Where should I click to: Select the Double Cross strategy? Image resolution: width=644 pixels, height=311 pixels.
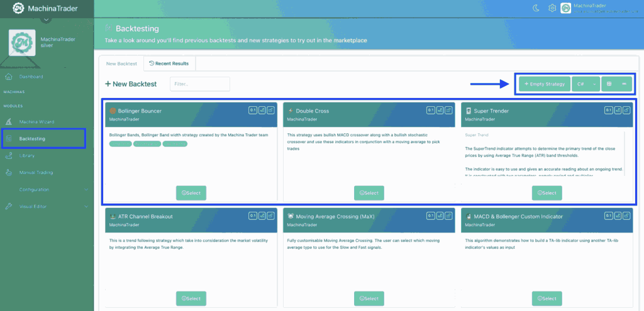click(x=369, y=193)
